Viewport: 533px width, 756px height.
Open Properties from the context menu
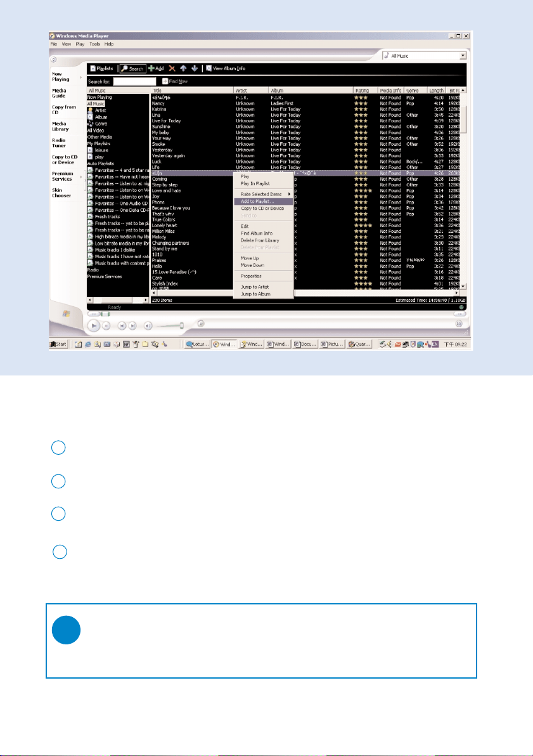pyautogui.click(x=264, y=277)
